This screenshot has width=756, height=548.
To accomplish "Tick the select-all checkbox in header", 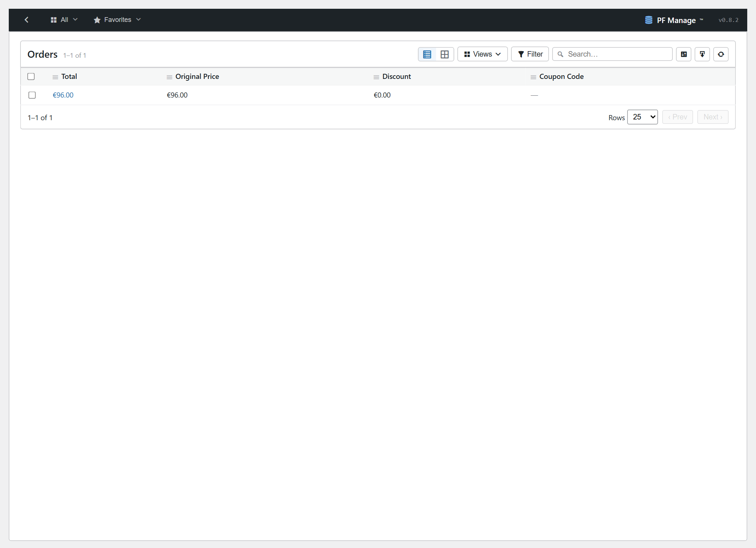I will tap(31, 76).
